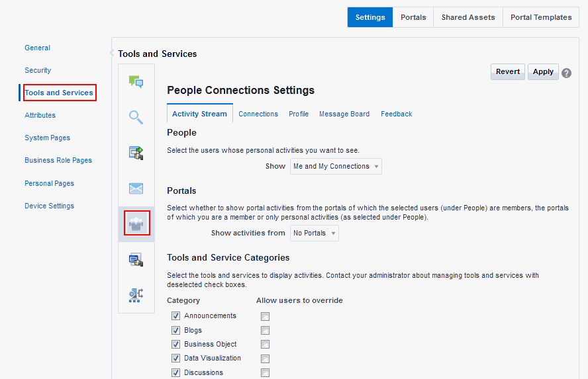Expand the No Portals dropdown
The image size is (588, 379).
315,233
